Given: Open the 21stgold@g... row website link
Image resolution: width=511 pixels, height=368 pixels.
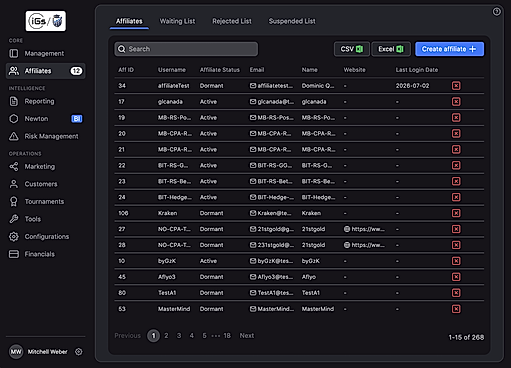Looking at the screenshot, I should coord(364,229).
